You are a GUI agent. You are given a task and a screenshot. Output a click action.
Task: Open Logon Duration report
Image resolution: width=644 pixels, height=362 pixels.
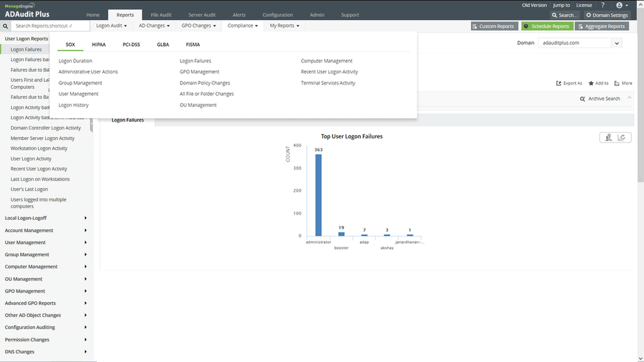click(75, 61)
